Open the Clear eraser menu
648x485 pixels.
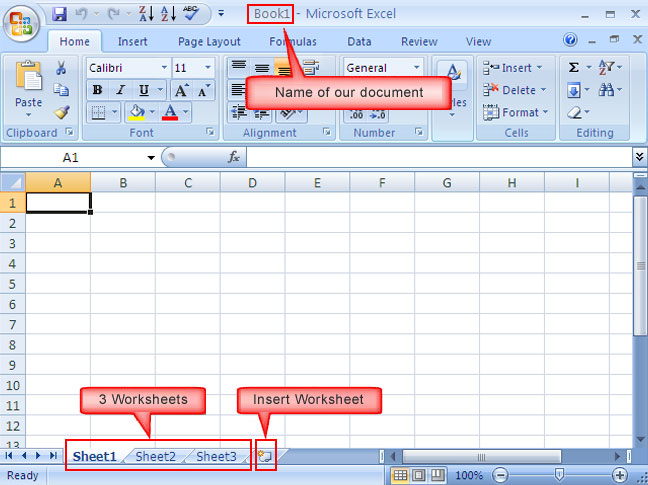click(x=578, y=112)
